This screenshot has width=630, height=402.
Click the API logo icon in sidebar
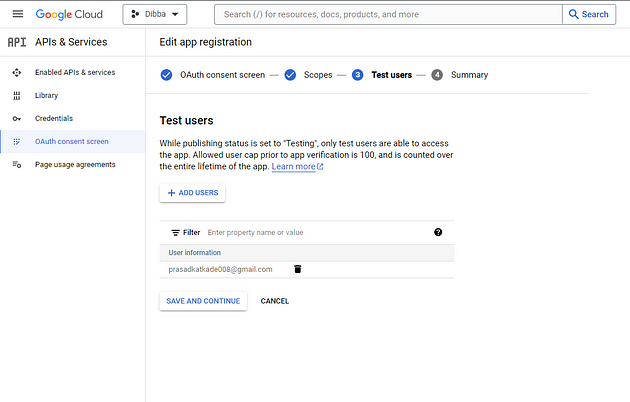click(x=17, y=42)
